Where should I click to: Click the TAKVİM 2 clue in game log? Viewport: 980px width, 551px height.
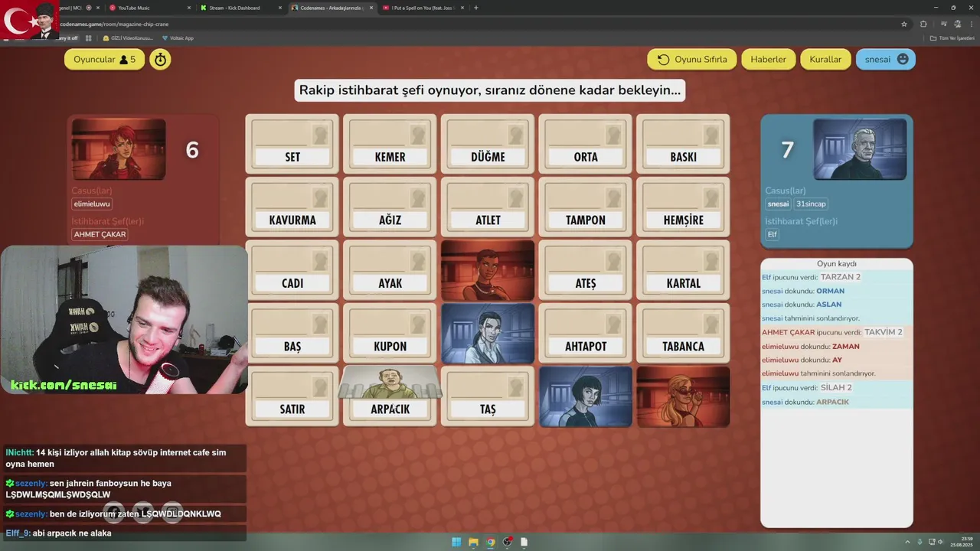[884, 332]
